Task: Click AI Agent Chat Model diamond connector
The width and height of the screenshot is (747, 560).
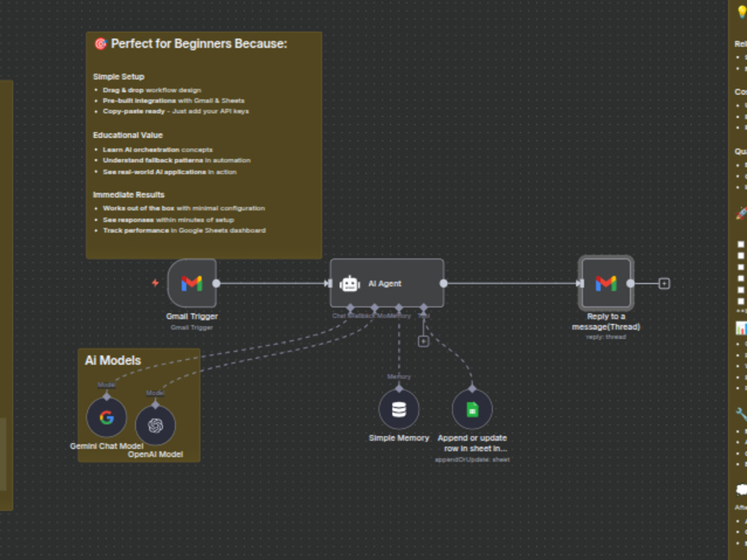Action: click(350, 308)
